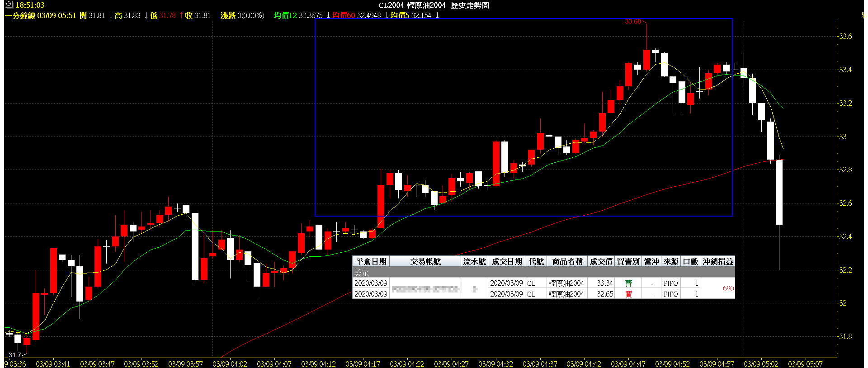Select the 一分鐘線 interval label
Viewport: 868px width, 368px height.
coord(20,15)
